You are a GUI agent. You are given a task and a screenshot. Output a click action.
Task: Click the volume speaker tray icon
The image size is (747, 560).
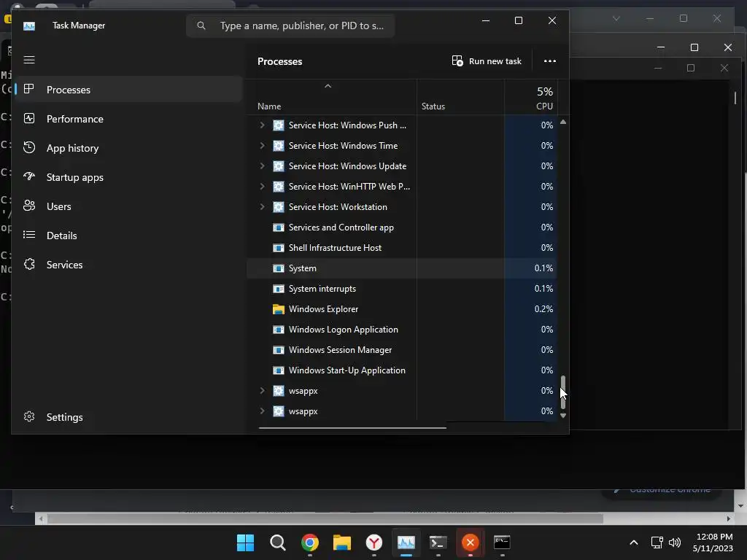[x=675, y=542]
